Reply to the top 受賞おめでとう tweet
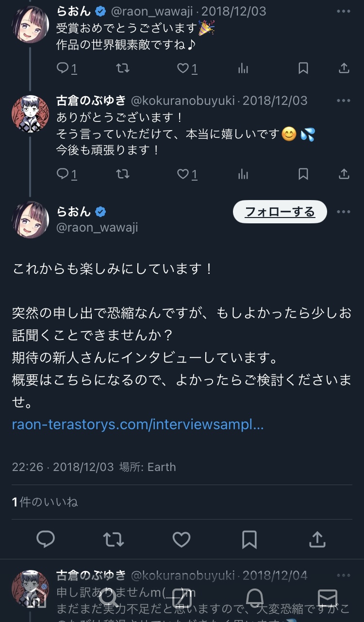 (63, 68)
